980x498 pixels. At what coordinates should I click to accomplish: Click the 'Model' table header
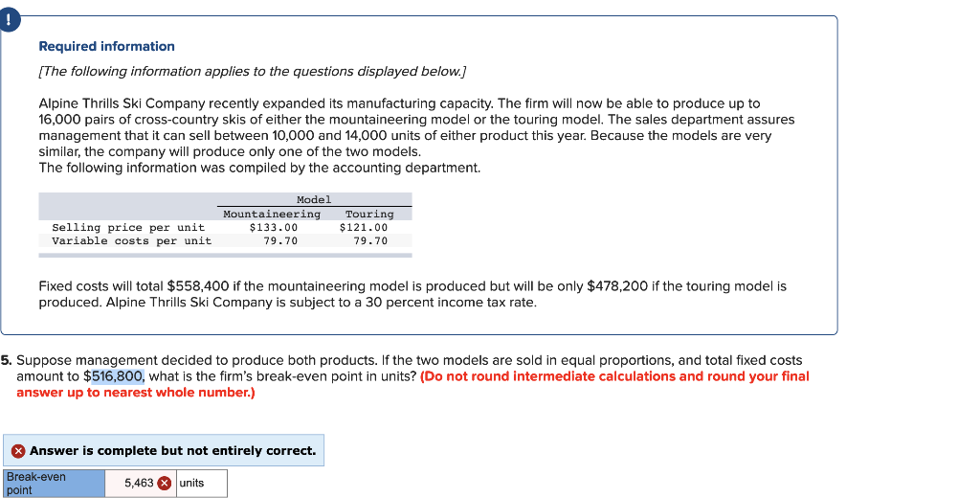tap(314, 199)
